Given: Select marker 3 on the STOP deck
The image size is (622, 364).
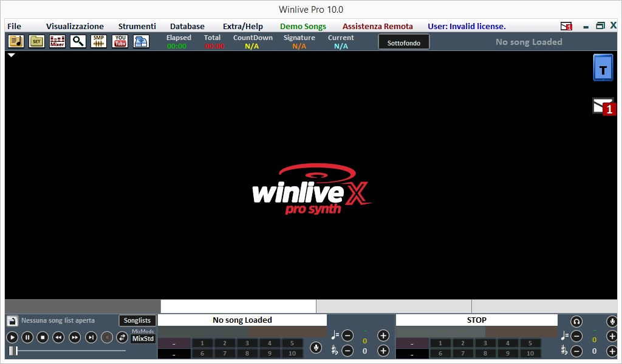Looking at the screenshot, I should point(485,343).
